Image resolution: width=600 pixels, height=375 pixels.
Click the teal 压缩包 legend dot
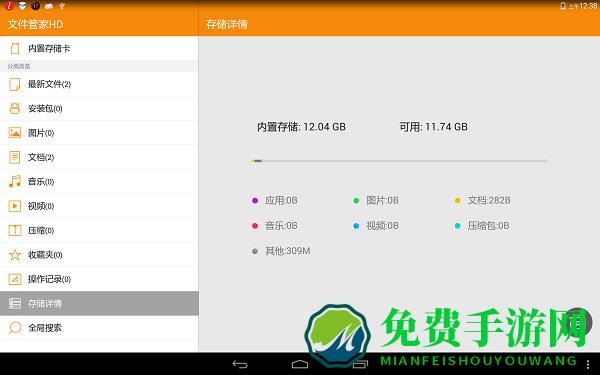457,226
